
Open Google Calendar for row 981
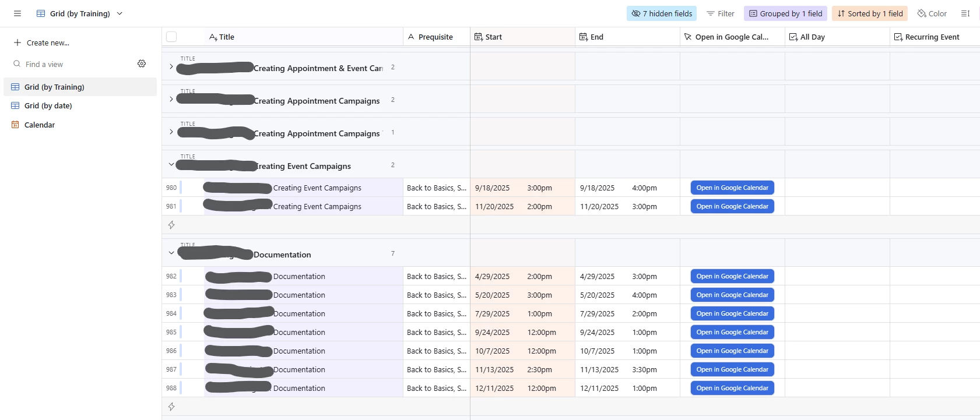click(x=732, y=206)
